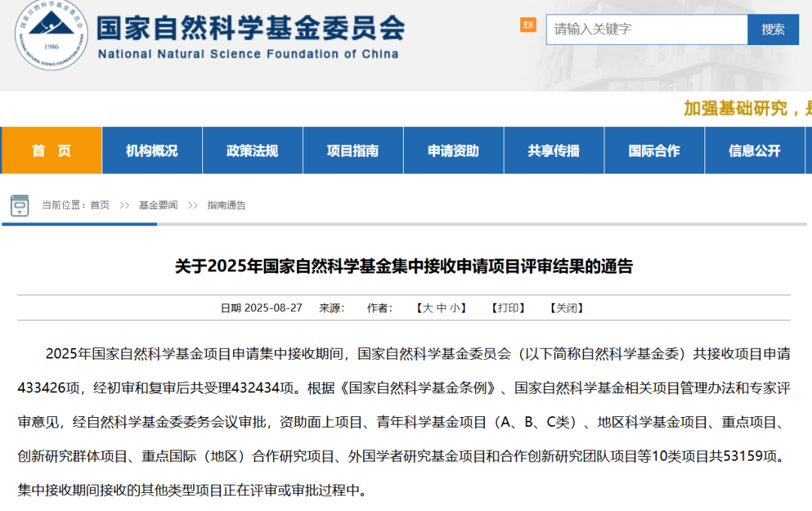This screenshot has width=812, height=511.
Task: Click the scrolling banner text 加强基础研究
Action: 735,108
